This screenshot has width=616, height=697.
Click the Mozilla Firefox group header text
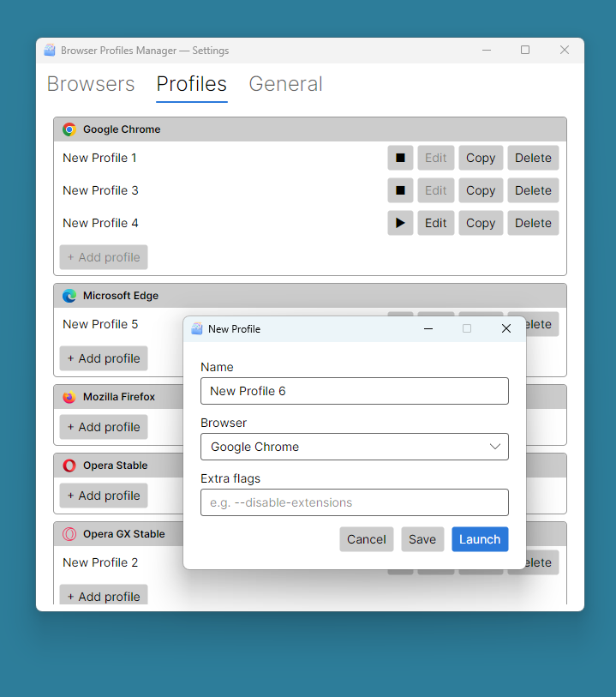coord(119,396)
